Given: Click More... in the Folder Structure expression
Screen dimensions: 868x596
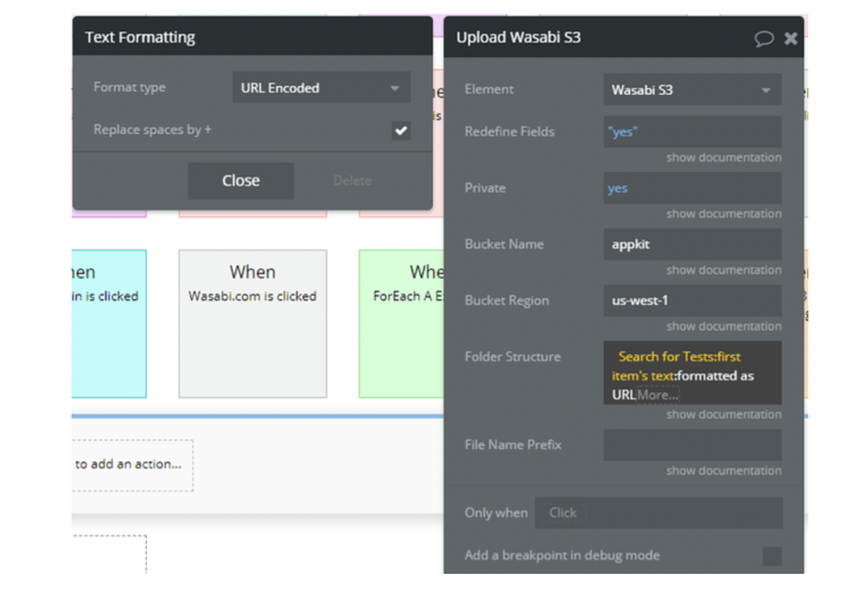Looking at the screenshot, I should pyautogui.click(x=658, y=395).
